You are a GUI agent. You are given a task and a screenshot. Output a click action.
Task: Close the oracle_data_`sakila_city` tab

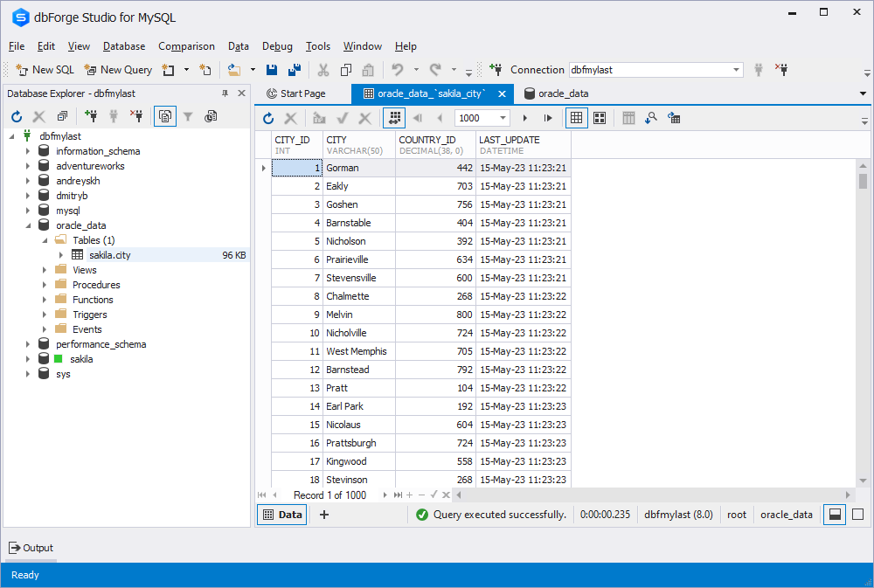[502, 93]
